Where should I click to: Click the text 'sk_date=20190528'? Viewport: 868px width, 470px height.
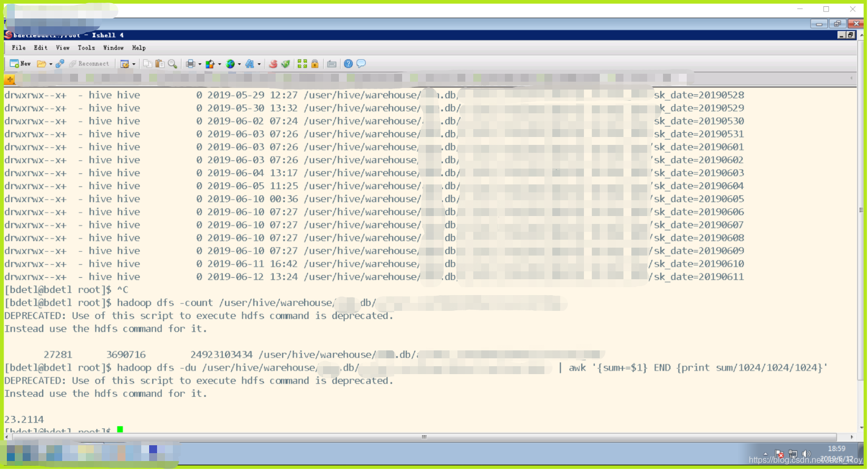[699, 95]
